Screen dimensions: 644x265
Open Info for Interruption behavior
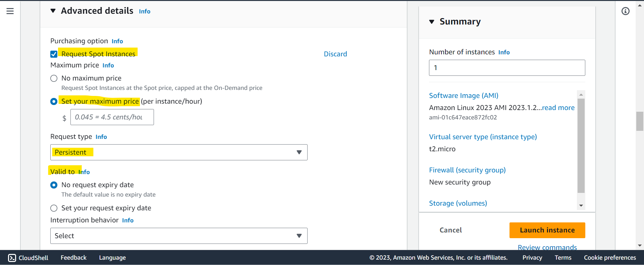pyautogui.click(x=128, y=220)
